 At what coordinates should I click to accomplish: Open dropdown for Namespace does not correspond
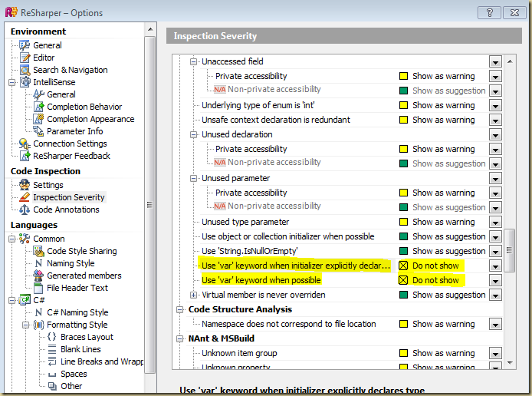click(x=495, y=325)
